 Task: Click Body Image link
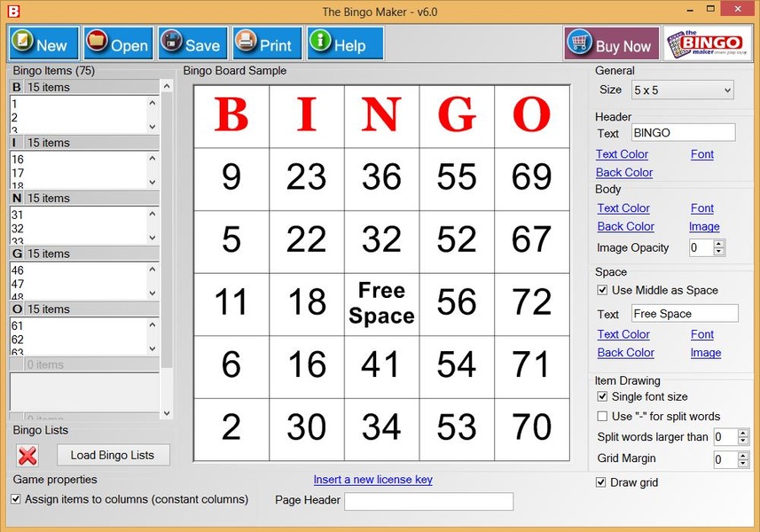[704, 227]
